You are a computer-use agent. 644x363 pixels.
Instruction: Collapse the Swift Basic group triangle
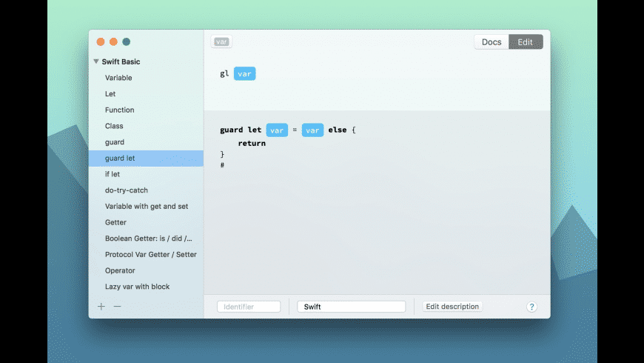96,61
